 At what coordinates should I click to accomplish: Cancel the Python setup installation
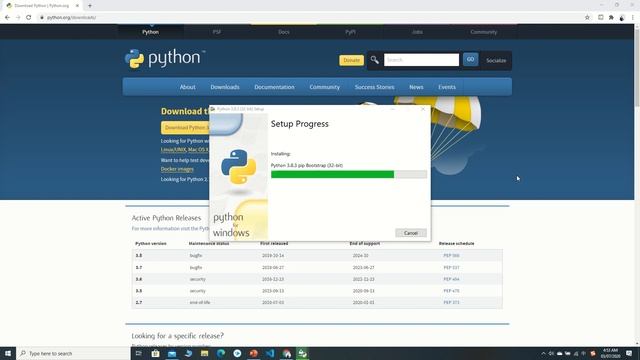(411, 233)
